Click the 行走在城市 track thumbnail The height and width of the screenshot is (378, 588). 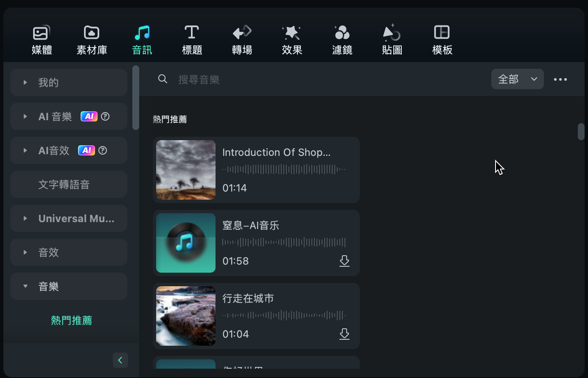click(186, 316)
